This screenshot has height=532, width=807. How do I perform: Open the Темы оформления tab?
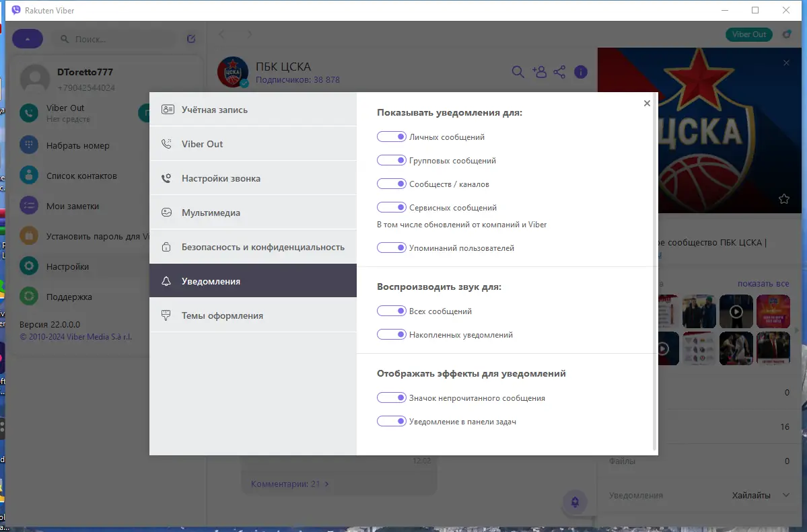click(252, 315)
